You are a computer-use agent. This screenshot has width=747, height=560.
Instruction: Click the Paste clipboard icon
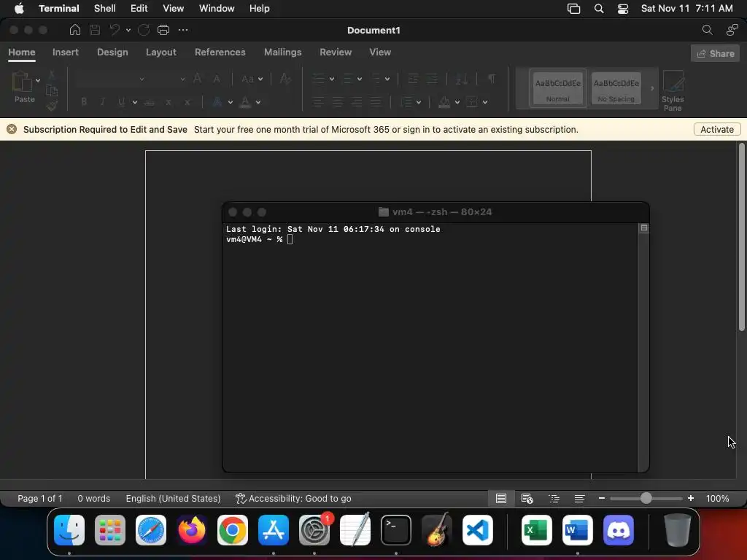(x=21, y=81)
